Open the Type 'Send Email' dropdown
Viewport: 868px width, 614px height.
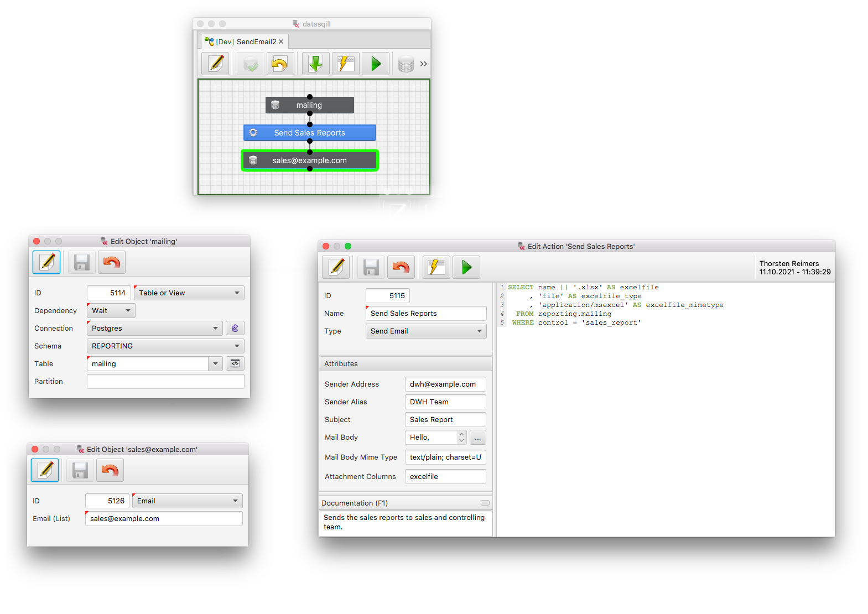tap(425, 331)
